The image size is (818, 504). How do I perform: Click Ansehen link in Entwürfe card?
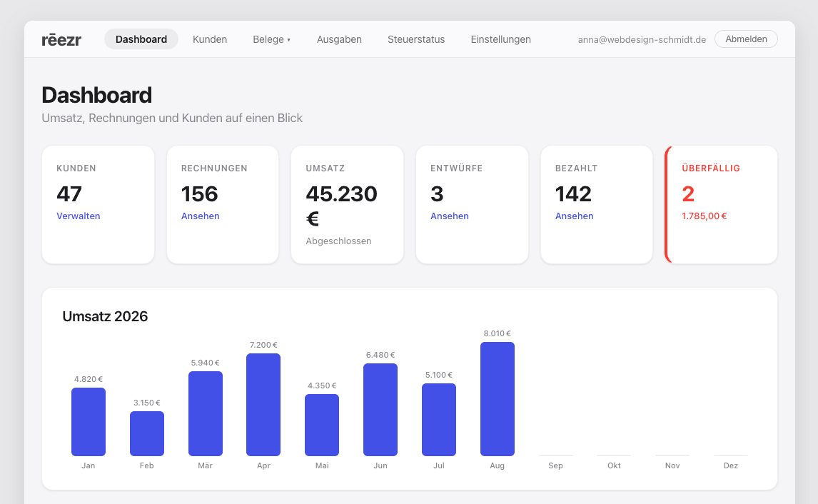coord(450,216)
